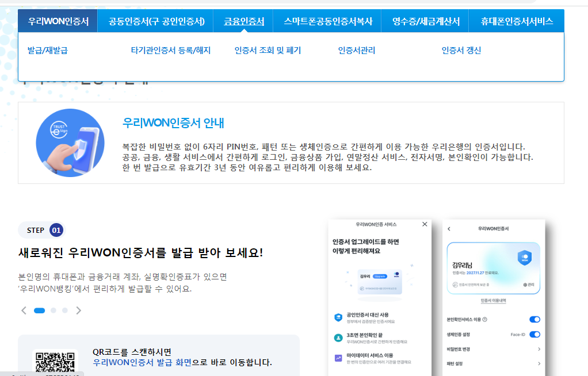Open the 스마트폰공동인증서복사 tab
Viewport: 588px width, 376px height.
pyautogui.click(x=328, y=21)
